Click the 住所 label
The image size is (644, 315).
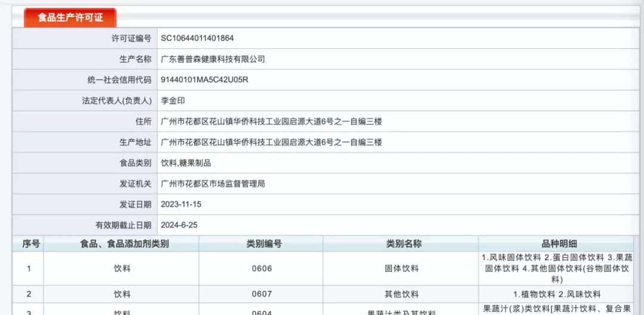coord(144,122)
